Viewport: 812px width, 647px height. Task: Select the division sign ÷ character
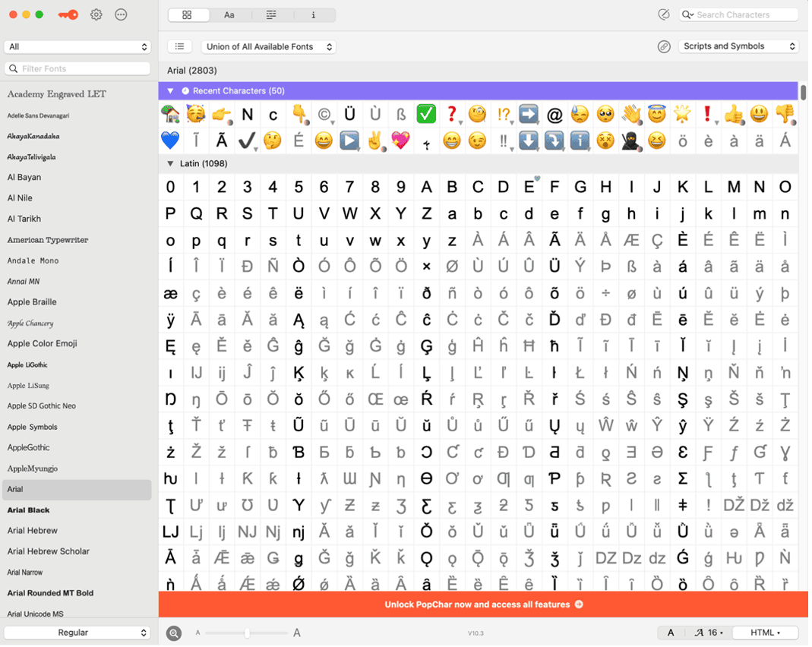tap(605, 293)
